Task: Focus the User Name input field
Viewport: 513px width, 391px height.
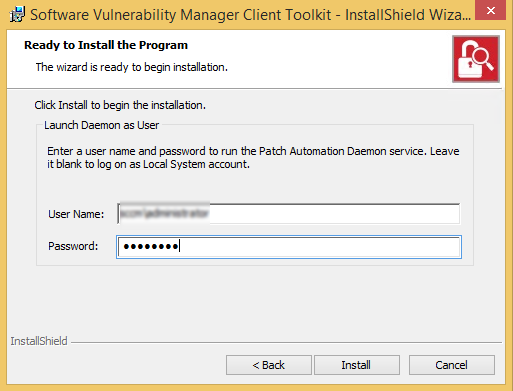Action: click(x=289, y=214)
